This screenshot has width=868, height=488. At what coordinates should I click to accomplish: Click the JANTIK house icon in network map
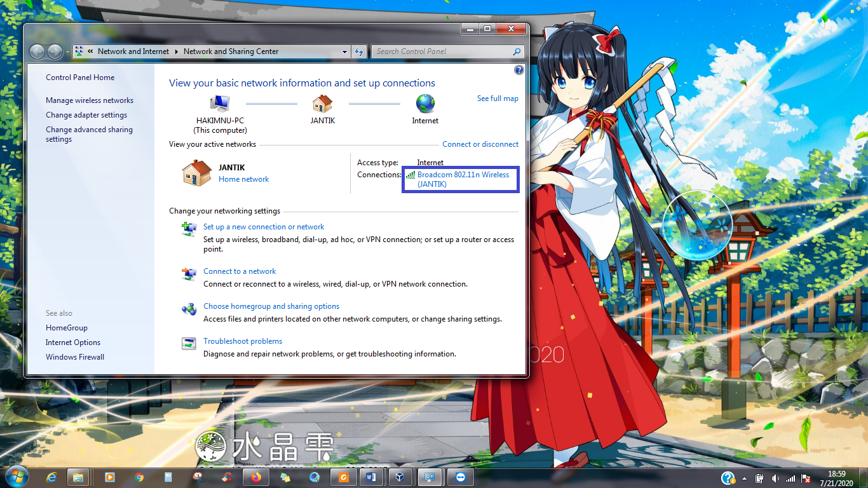coord(323,104)
